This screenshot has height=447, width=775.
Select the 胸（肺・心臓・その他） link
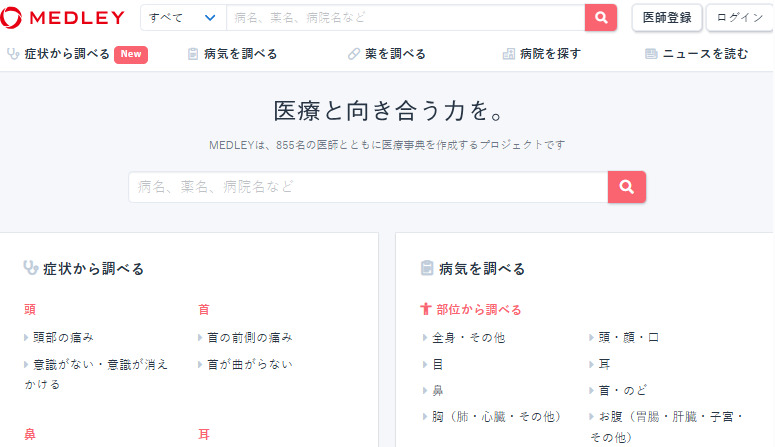(496, 416)
